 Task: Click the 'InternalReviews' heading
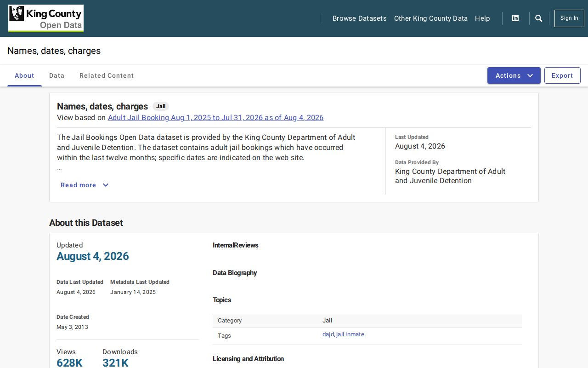tap(235, 245)
